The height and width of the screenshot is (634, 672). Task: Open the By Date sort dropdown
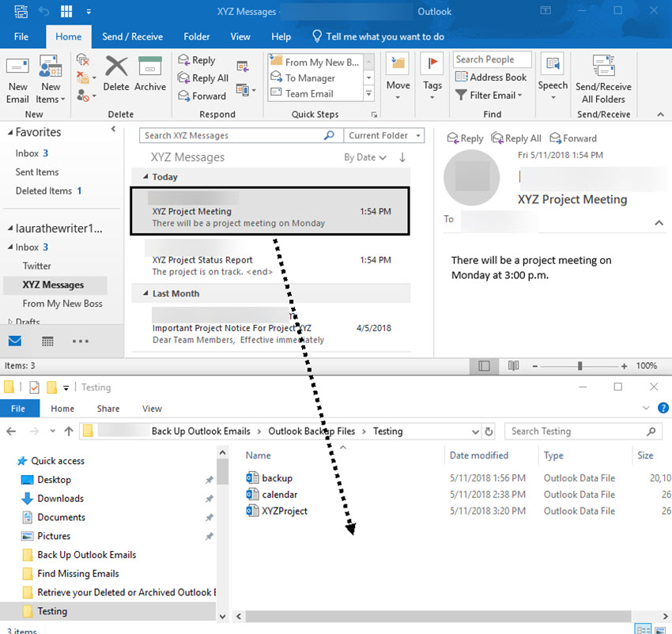[x=364, y=157]
